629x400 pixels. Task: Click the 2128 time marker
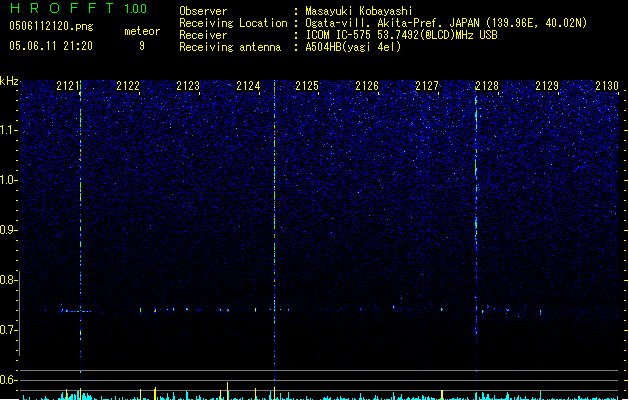coord(487,86)
